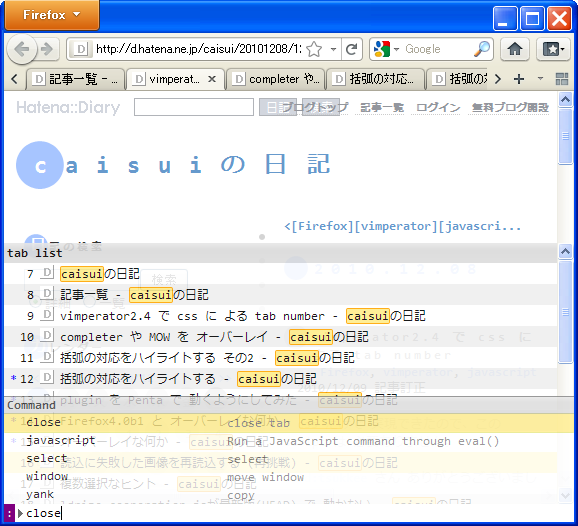Choose the close command completion
Viewport: 578px width, 526px height.
coord(281,422)
